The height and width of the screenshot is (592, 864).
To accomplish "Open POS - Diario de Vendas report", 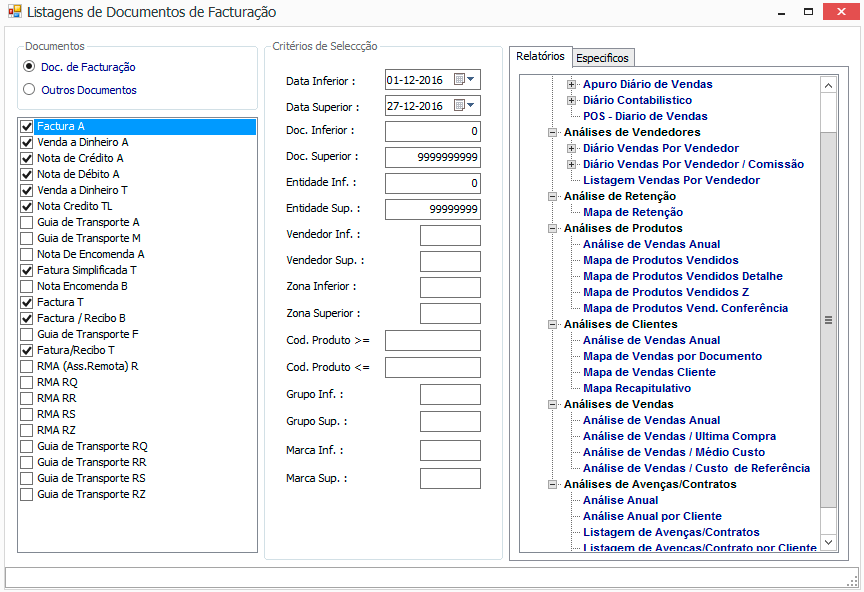I will pyautogui.click(x=645, y=116).
